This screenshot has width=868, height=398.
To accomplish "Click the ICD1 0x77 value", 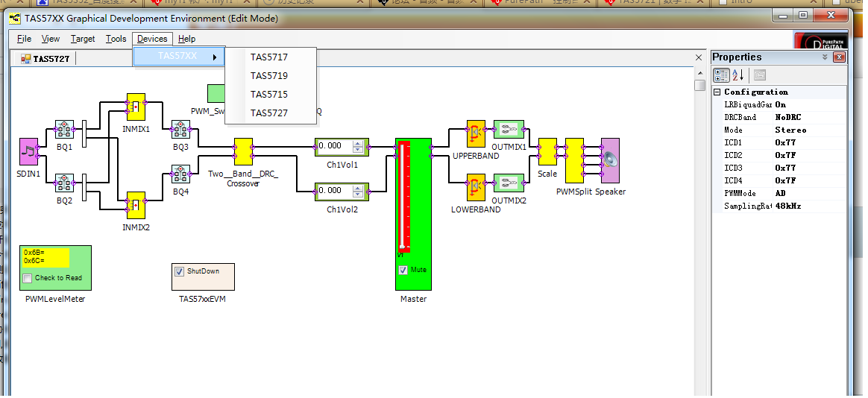I will pos(785,143).
